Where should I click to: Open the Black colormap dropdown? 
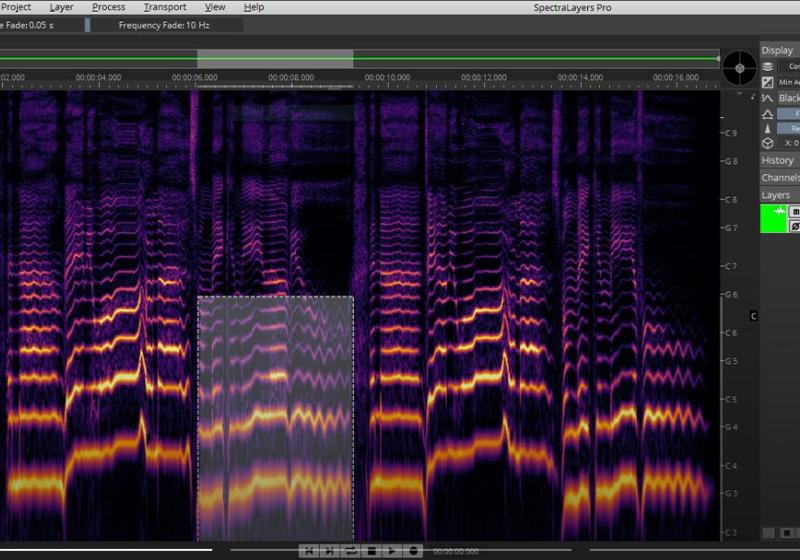click(x=788, y=98)
